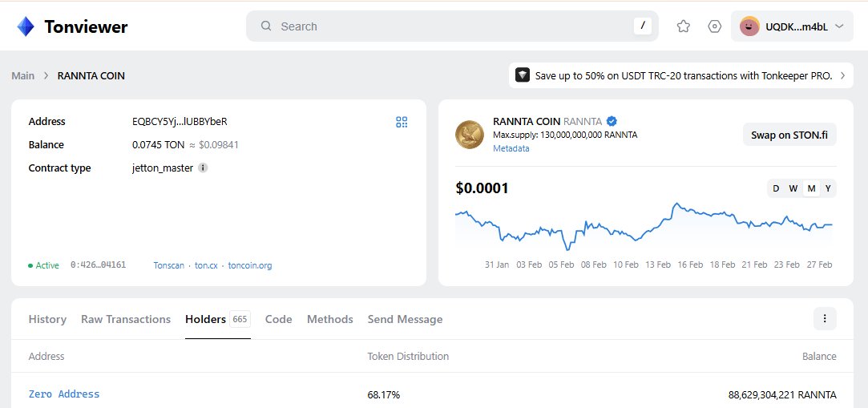Screen dimensions: 868x408
Task: Switch to the Code tab
Action: click(x=278, y=319)
